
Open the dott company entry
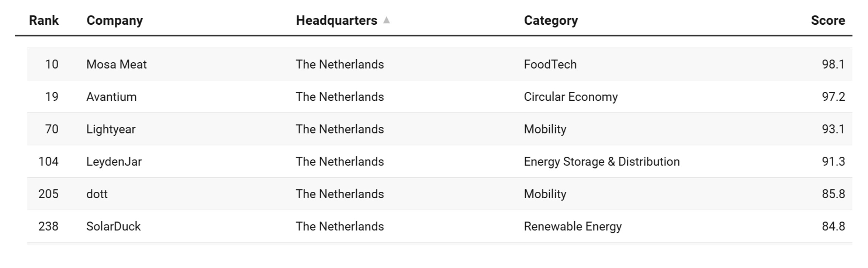[97, 194]
